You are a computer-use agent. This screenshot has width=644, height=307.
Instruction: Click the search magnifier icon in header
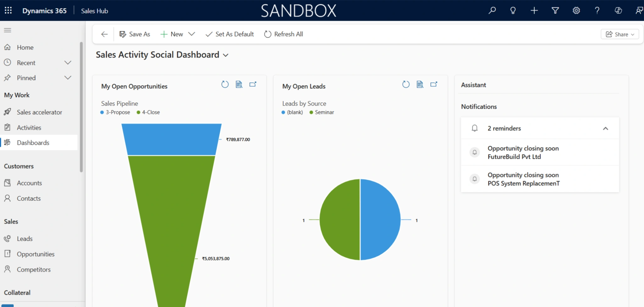tap(492, 10)
